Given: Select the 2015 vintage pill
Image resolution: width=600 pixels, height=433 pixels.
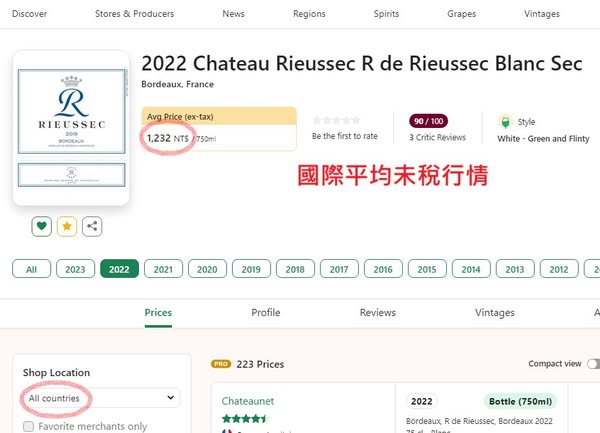Looking at the screenshot, I should tap(427, 269).
